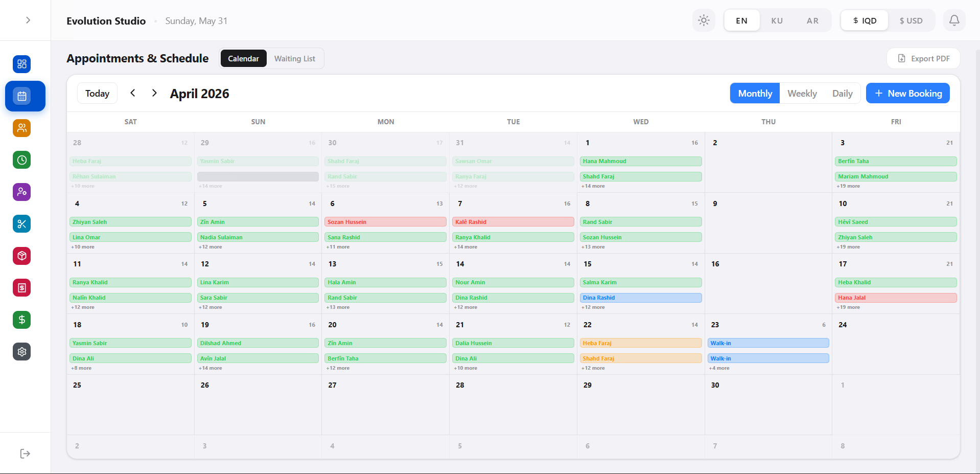Image resolution: width=980 pixels, height=474 pixels.
Task: Open Zhiyan Saleh appointment on April 4
Action: click(x=130, y=222)
